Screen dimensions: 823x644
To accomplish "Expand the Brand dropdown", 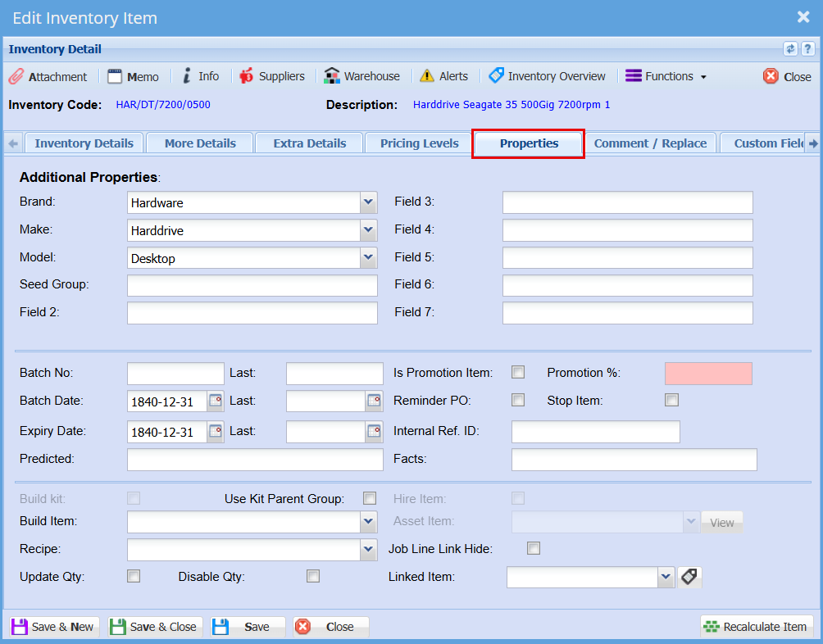I will (x=368, y=202).
